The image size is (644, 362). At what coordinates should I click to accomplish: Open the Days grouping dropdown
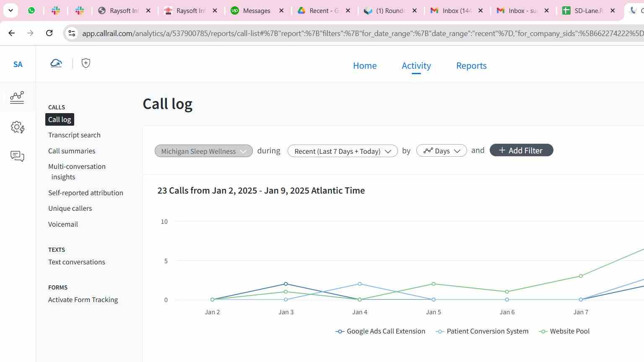point(441,151)
